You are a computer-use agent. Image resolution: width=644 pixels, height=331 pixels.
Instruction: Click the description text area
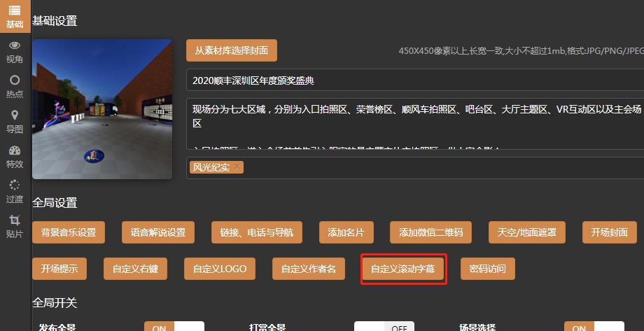(414, 124)
